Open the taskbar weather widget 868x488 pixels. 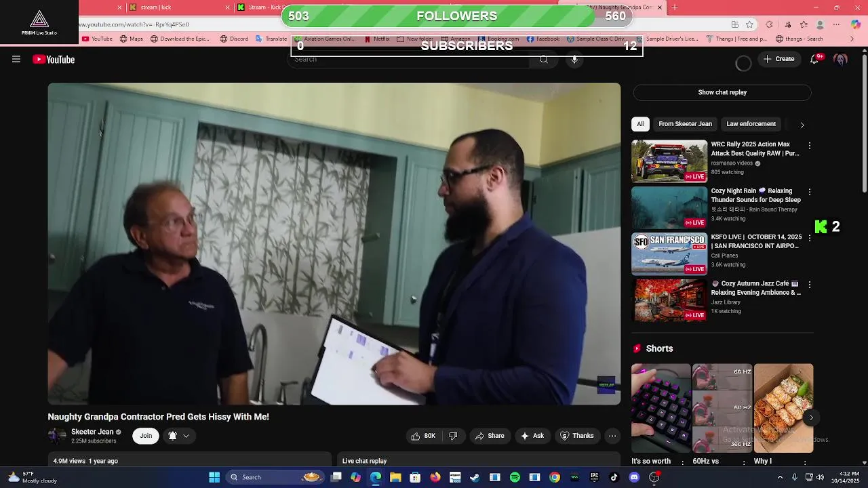coord(32,477)
